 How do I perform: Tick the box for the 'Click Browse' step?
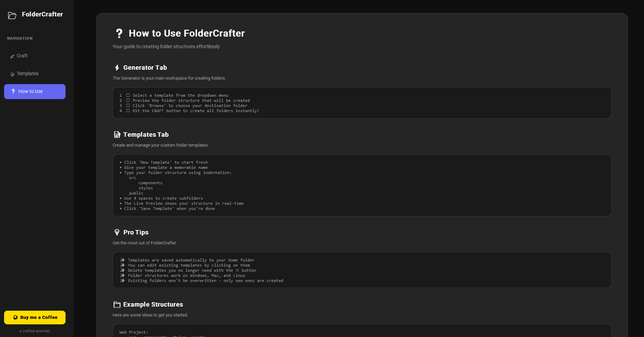tap(128, 106)
